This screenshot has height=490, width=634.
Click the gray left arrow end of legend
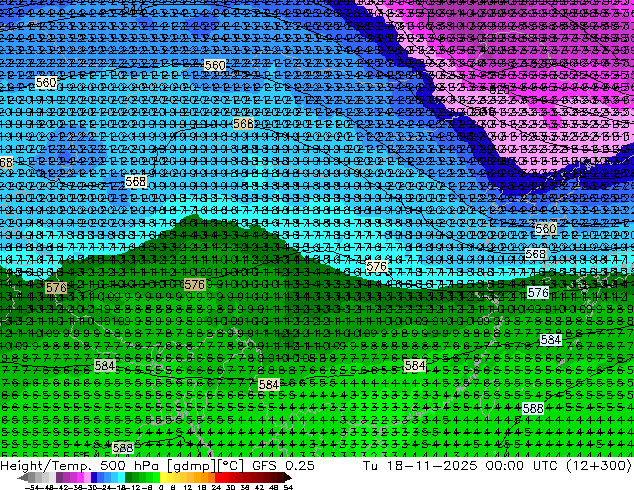pyautogui.click(x=23, y=478)
